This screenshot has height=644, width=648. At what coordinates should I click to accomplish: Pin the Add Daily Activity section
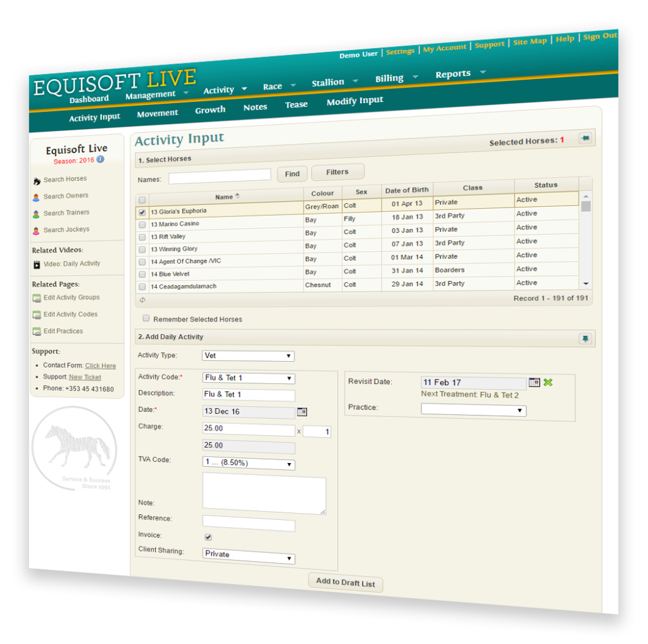point(585,338)
